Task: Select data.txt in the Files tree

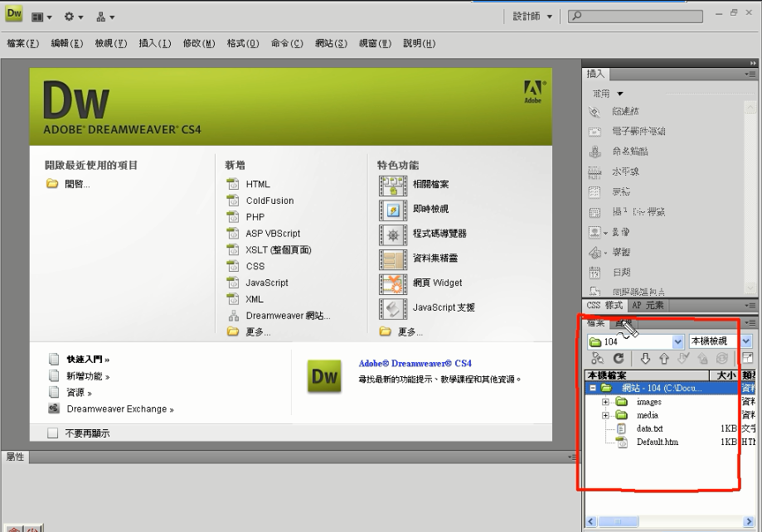Action: click(x=650, y=428)
